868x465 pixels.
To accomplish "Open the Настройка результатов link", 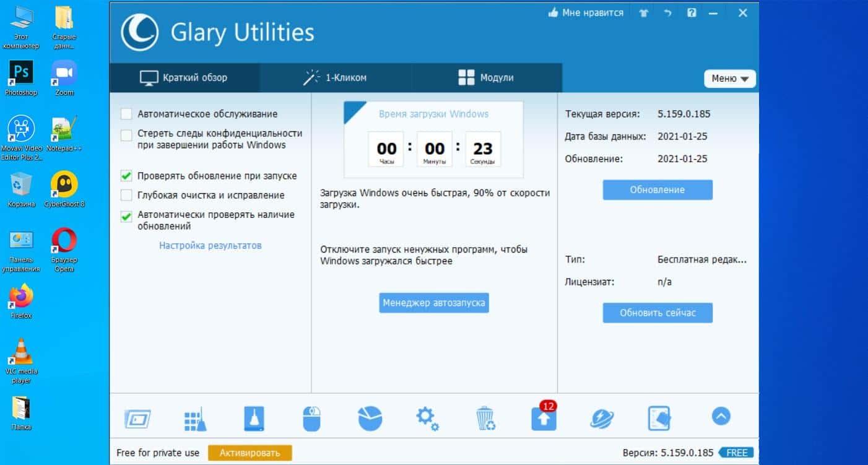I will pyautogui.click(x=210, y=246).
